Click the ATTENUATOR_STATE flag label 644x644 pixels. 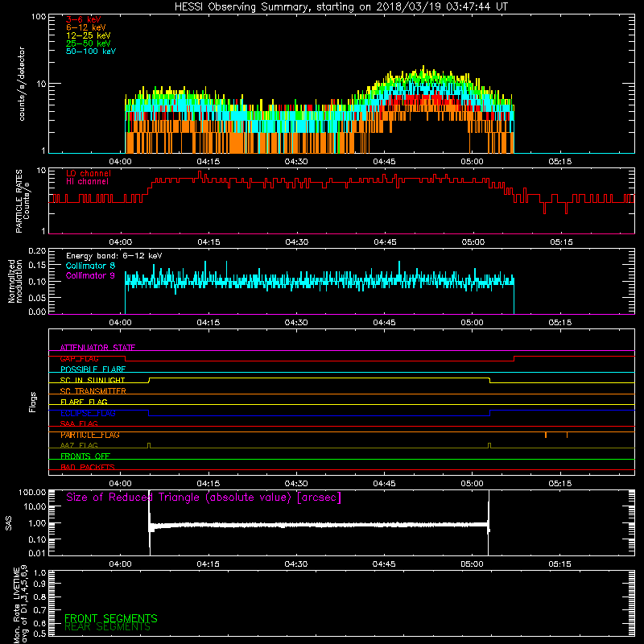coord(97,348)
